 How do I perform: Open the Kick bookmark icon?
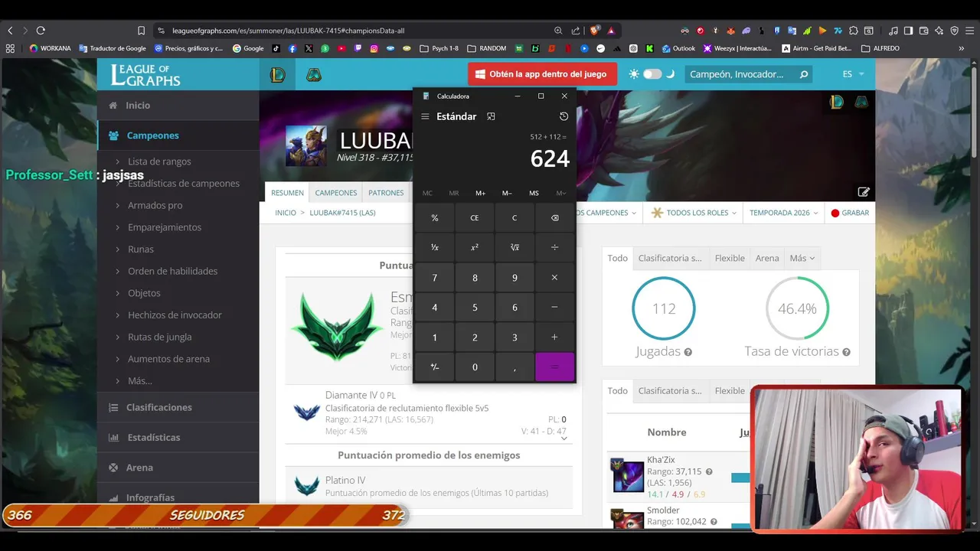[649, 48]
